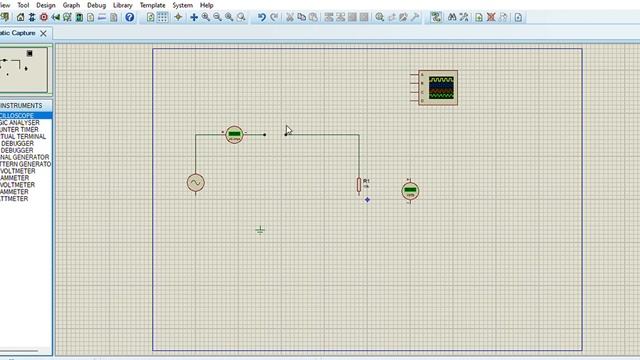640x360 pixels.
Task: Open the System menu
Action: pos(182,5)
